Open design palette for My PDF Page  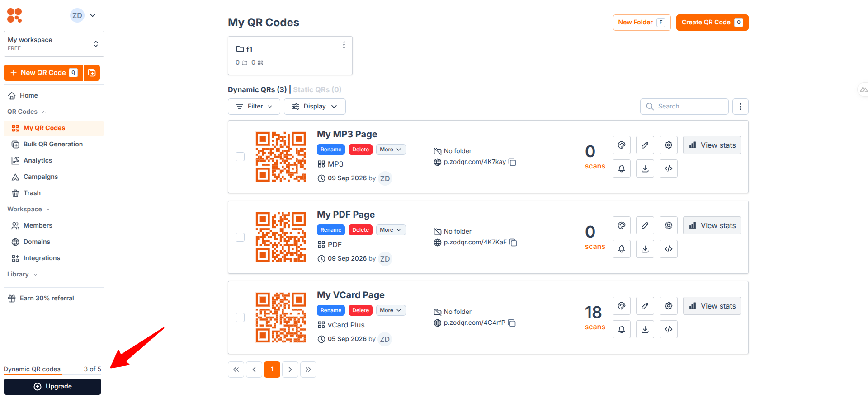click(622, 225)
